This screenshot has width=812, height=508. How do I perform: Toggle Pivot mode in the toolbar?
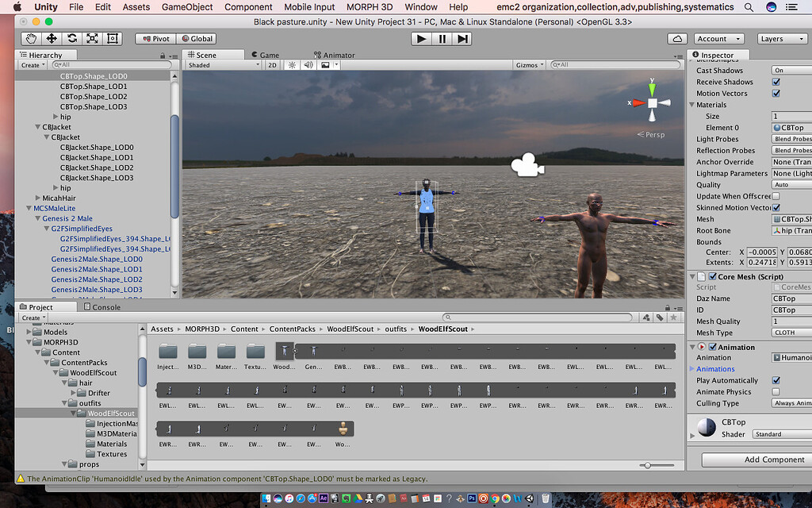[x=156, y=38]
